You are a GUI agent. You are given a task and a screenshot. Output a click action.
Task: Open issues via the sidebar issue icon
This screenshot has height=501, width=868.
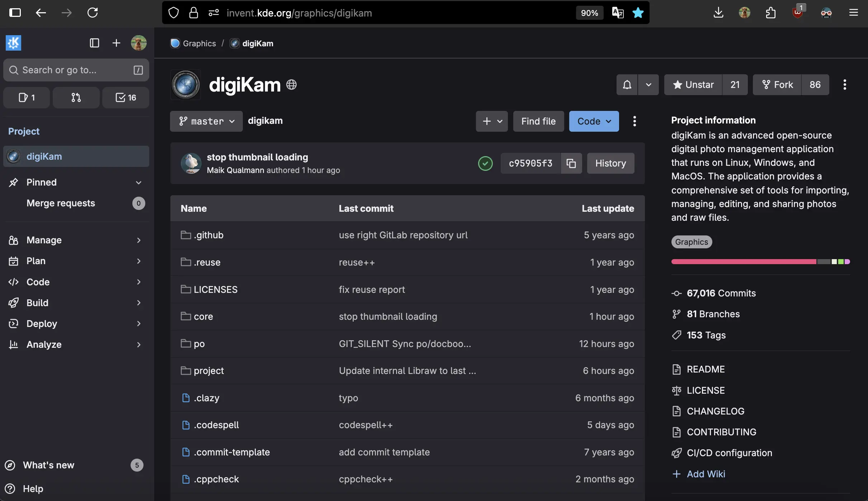tap(26, 97)
